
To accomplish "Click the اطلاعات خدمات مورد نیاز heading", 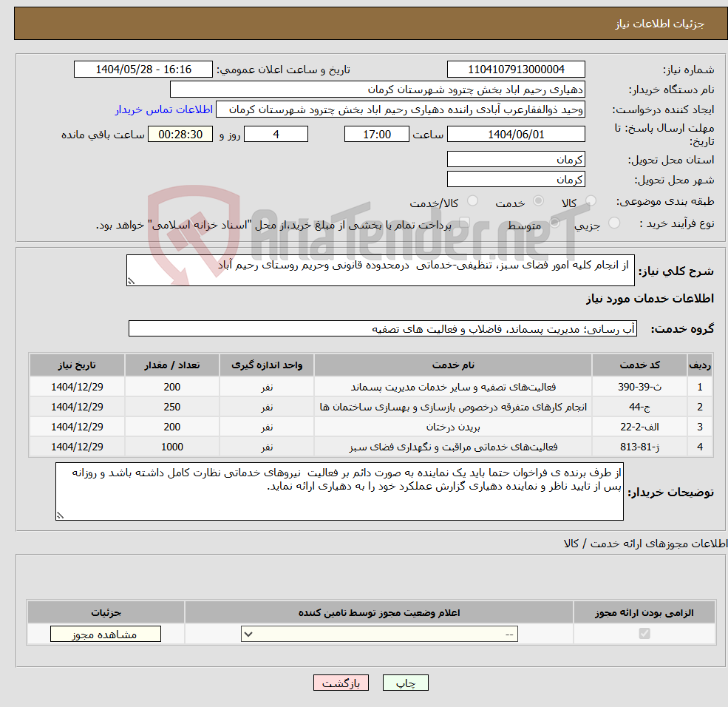I will [x=650, y=299].
